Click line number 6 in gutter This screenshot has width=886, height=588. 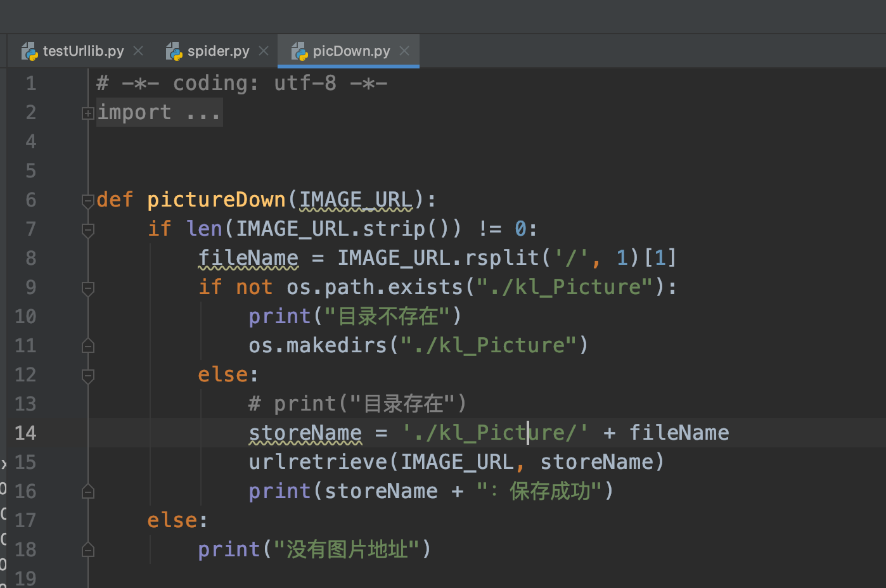coord(30,200)
